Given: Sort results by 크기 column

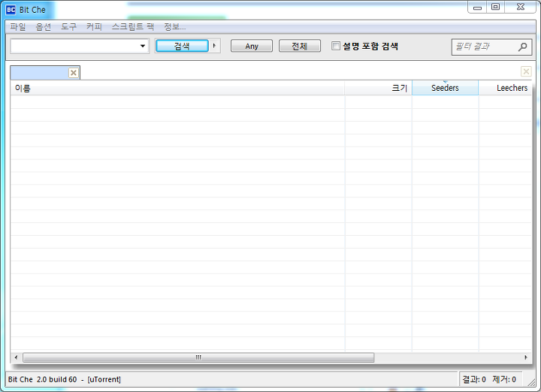Looking at the screenshot, I should point(378,88).
